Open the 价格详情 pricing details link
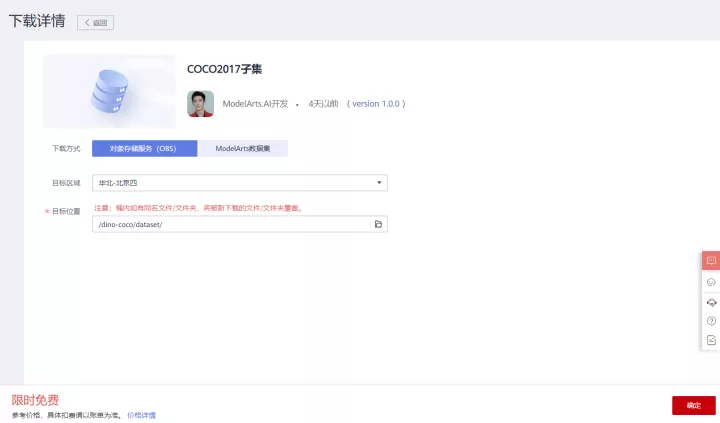The width and height of the screenshot is (720, 423). click(x=141, y=414)
